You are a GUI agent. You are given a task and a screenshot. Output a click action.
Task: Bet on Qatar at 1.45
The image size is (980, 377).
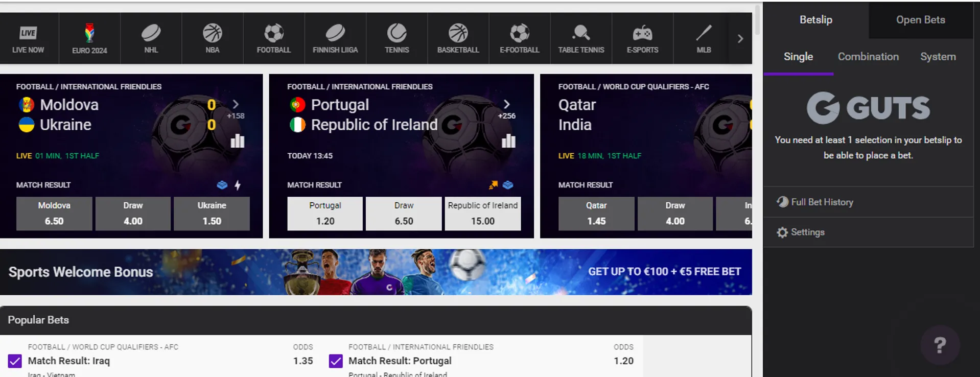(x=596, y=214)
